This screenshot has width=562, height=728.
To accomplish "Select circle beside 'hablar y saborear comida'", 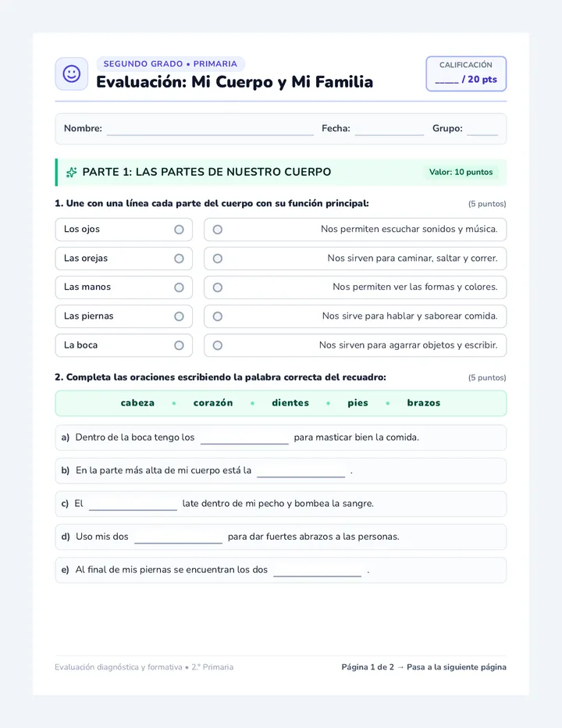I will [x=218, y=316].
